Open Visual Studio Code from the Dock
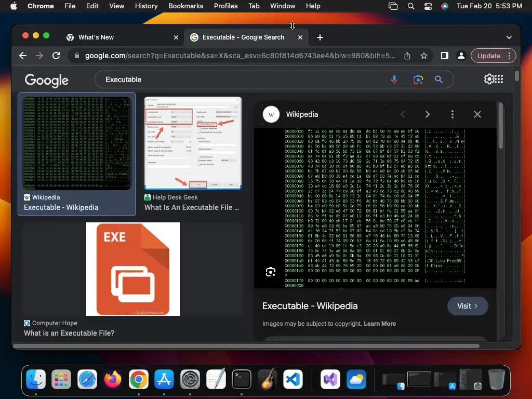This screenshot has width=532, height=399. tap(293, 379)
